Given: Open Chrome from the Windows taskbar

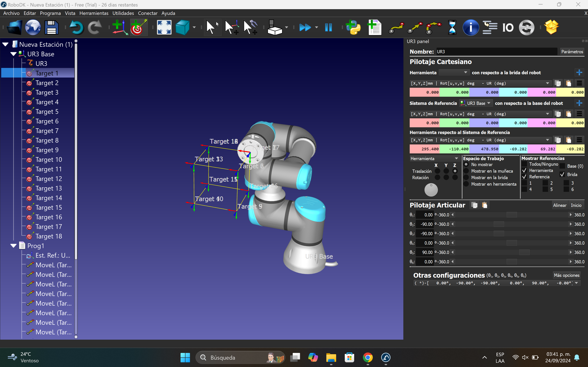Looking at the screenshot, I should (368, 358).
